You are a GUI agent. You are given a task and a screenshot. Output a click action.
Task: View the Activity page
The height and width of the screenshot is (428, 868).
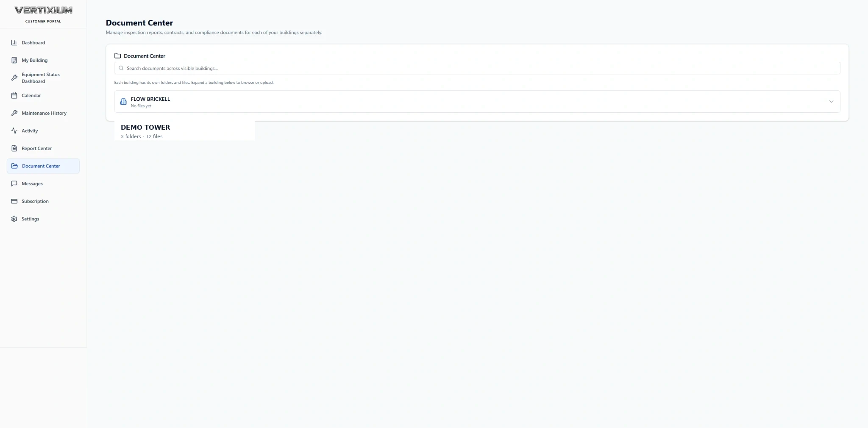point(43,131)
